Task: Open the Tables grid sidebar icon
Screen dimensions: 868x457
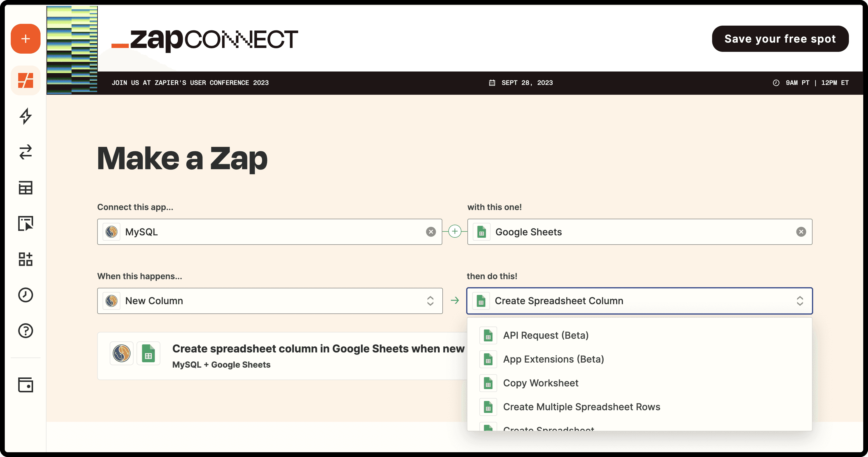Action: click(26, 188)
